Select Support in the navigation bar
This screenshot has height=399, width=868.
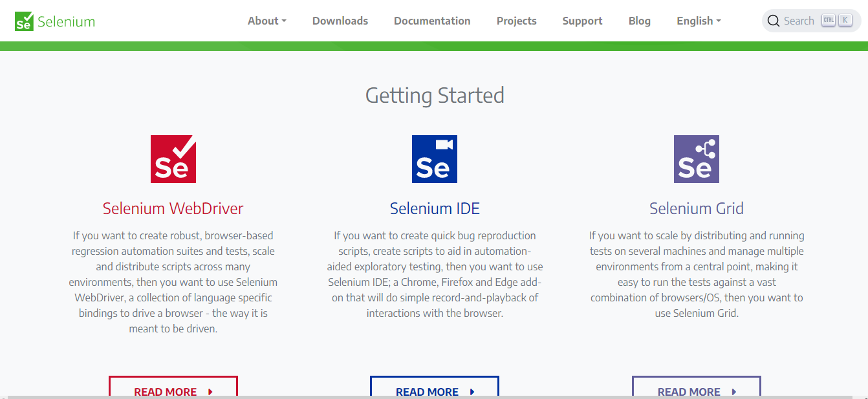point(582,21)
